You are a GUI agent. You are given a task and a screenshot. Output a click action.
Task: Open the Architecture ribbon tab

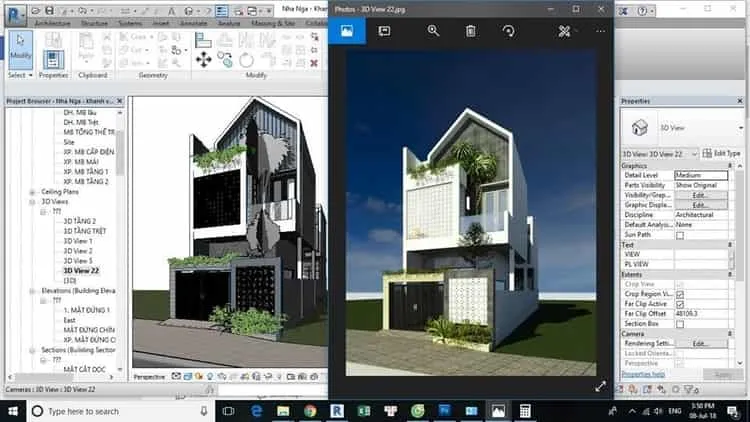pos(53,23)
